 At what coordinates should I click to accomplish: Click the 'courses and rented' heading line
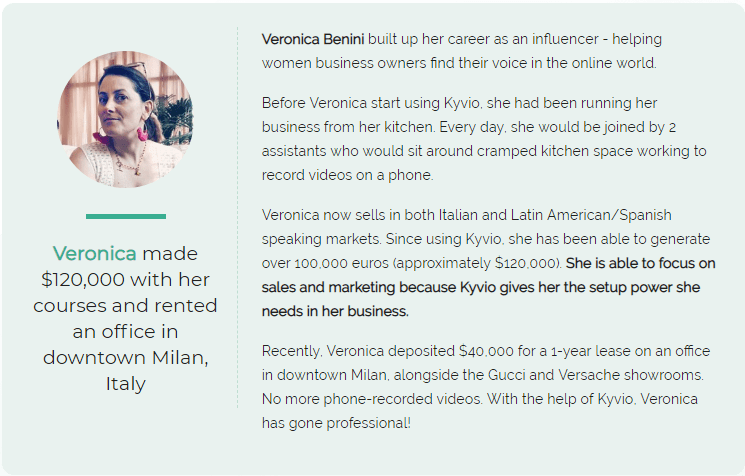[x=125, y=305]
